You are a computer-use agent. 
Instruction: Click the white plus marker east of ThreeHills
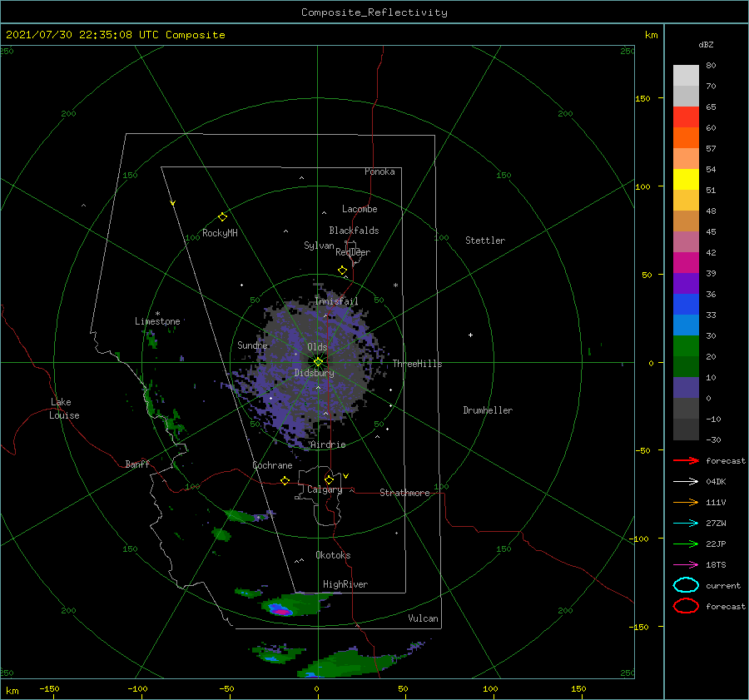click(x=470, y=335)
